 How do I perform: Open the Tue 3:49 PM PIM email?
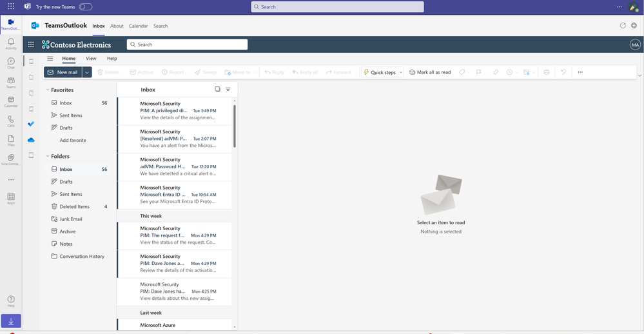175,111
